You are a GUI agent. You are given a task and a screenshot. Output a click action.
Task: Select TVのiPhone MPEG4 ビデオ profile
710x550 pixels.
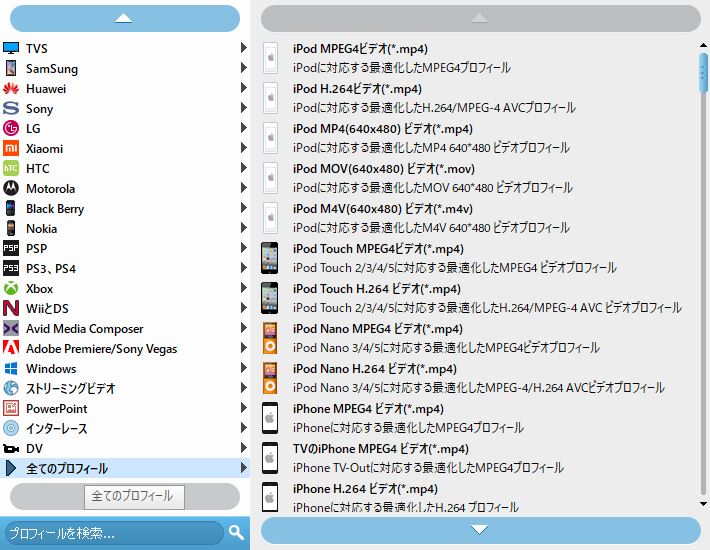pos(478,458)
